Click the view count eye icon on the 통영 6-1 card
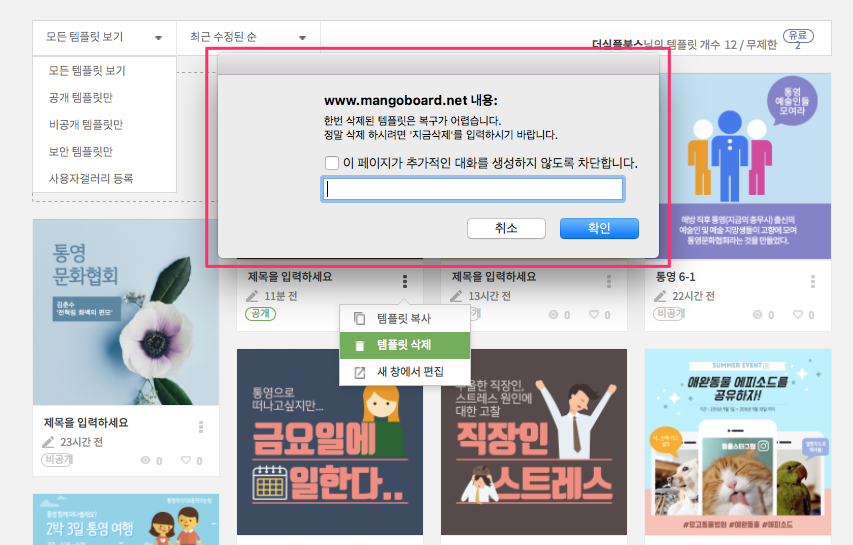 [757, 314]
